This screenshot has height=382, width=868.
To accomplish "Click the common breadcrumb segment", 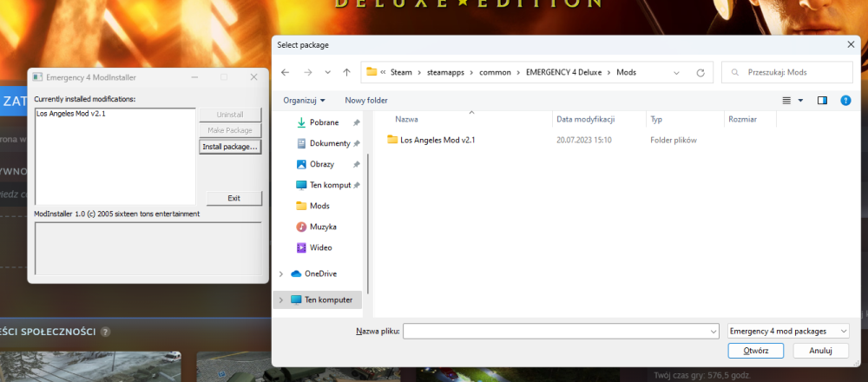I will click(495, 73).
